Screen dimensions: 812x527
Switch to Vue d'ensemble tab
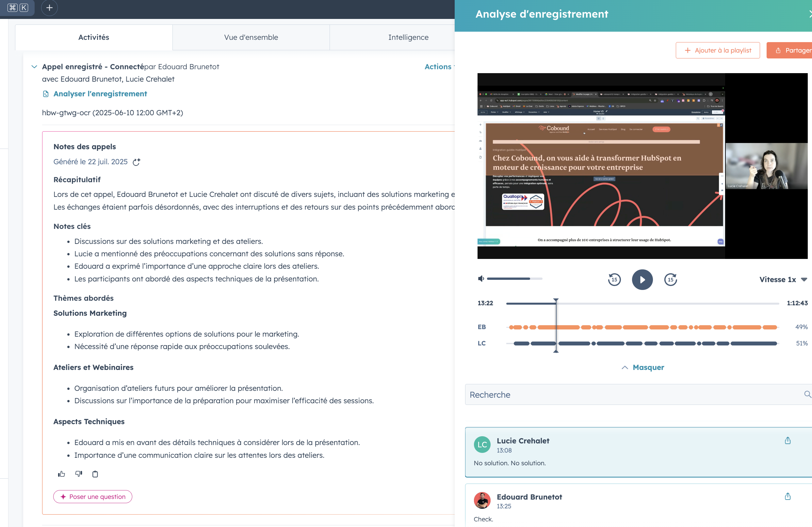point(251,37)
